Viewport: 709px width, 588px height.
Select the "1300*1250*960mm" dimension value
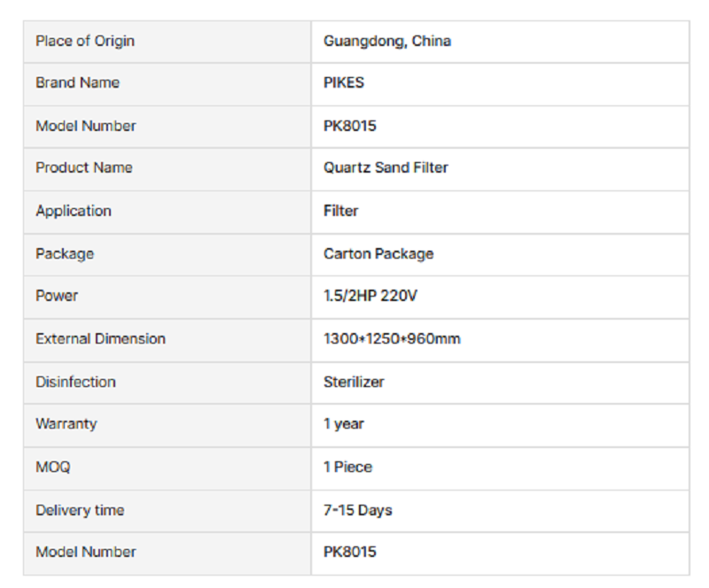tap(392, 338)
